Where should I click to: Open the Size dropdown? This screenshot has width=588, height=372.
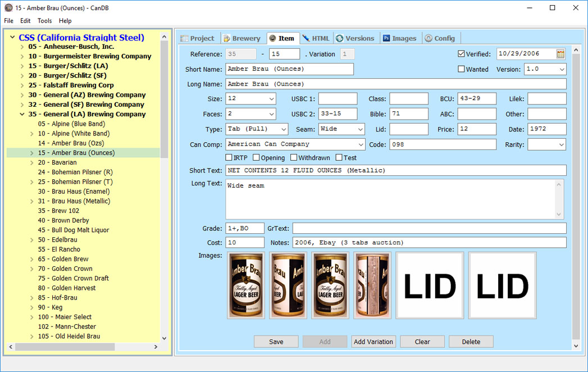(x=271, y=99)
